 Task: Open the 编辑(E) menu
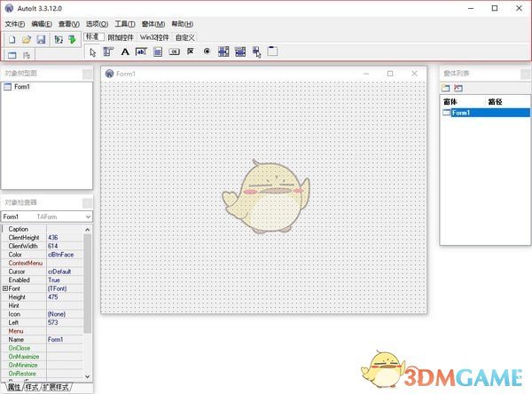point(42,24)
